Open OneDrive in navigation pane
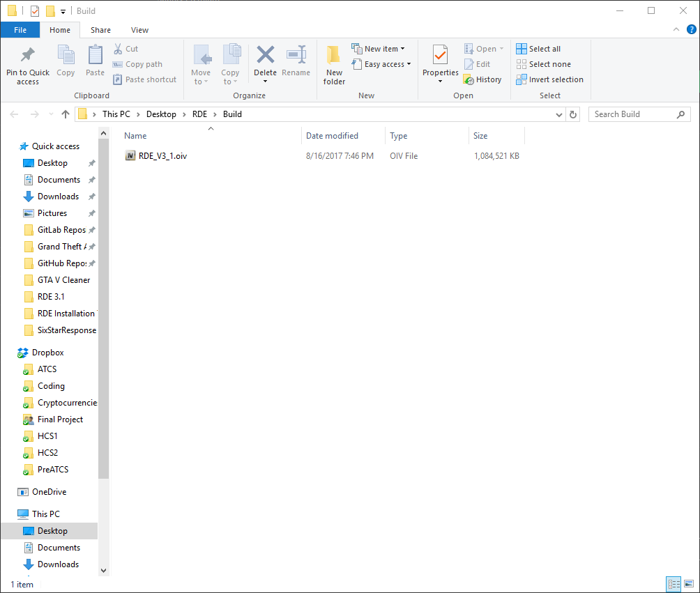The image size is (700, 593). 49,492
